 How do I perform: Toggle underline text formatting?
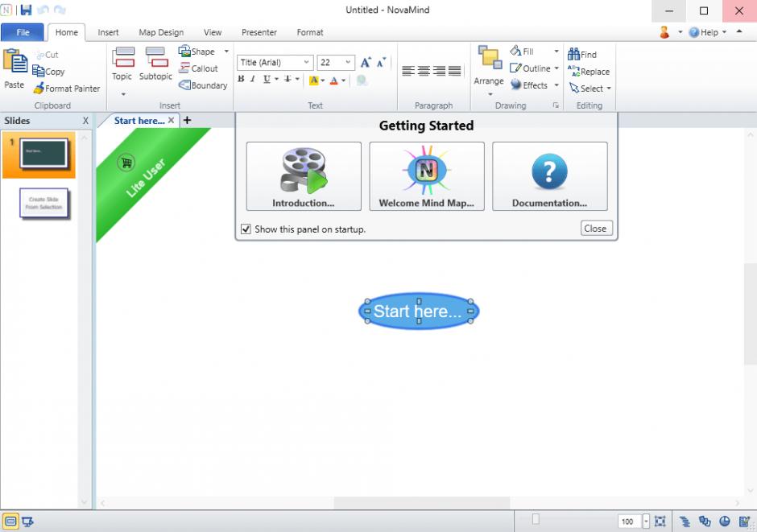coord(267,79)
